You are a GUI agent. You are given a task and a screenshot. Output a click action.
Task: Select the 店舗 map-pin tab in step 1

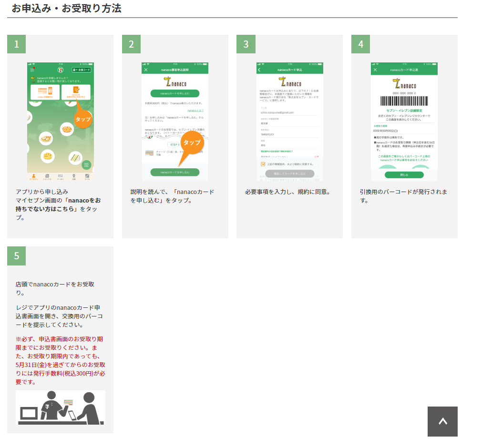[74, 177]
